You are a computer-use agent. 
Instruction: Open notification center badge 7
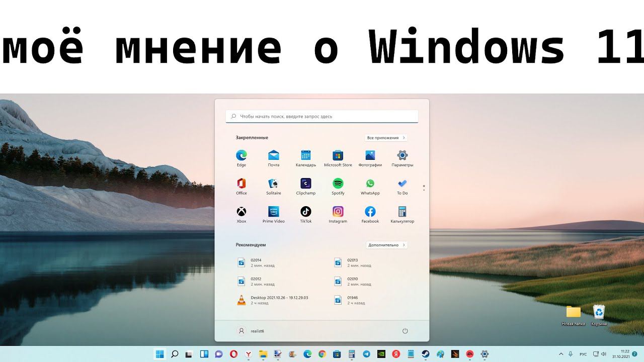pos(635,354)
